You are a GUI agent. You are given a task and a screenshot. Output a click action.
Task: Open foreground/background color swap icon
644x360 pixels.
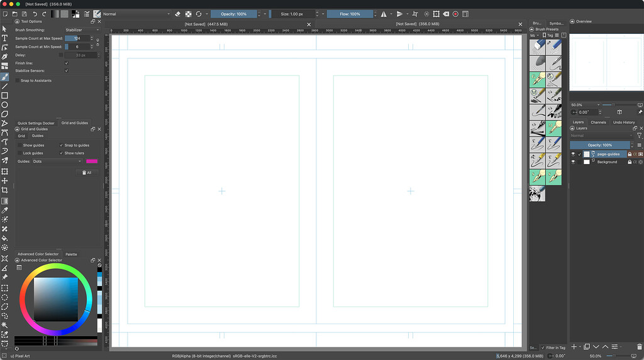(75, 14)
